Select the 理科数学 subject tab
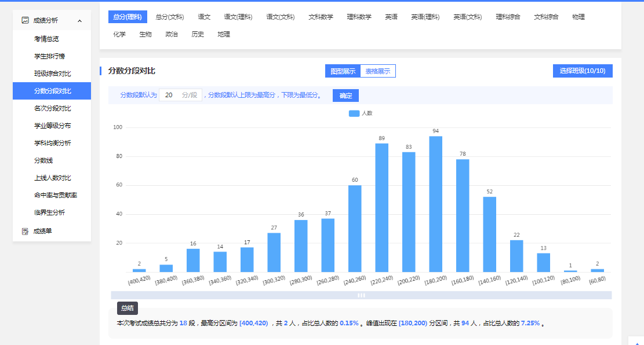This screenshot has width=644, height=345. [359, 17]
